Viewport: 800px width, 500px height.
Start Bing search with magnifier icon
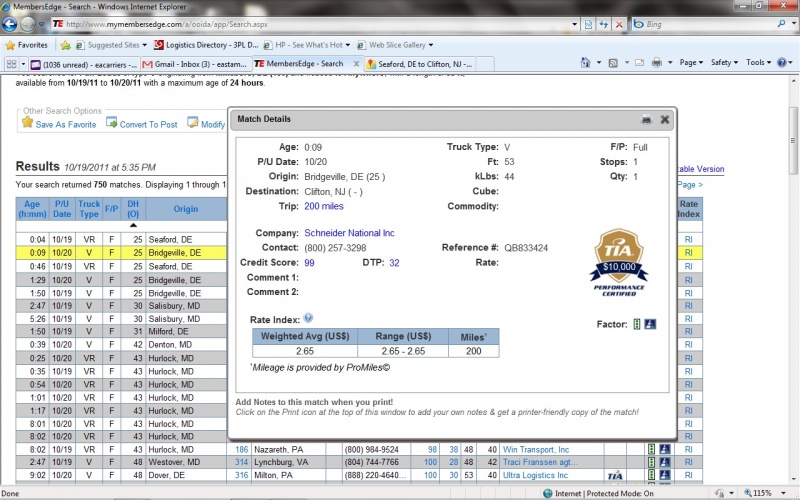(781, 24)
